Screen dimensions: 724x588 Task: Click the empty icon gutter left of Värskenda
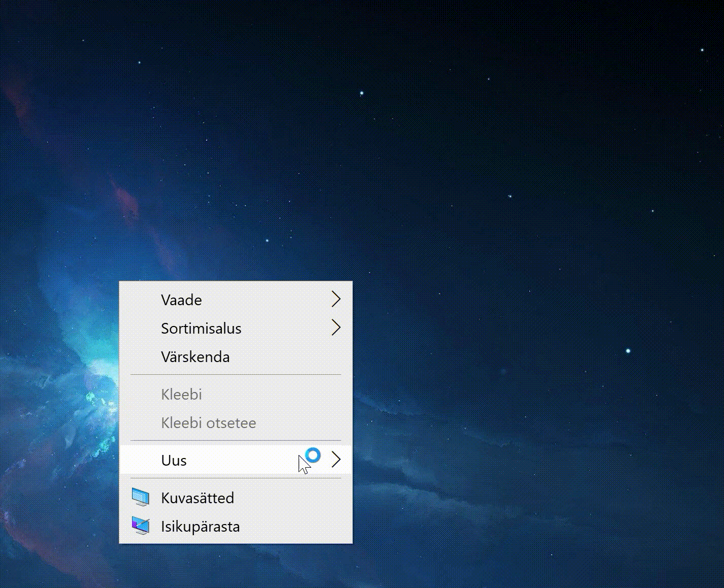click(141, 357)
